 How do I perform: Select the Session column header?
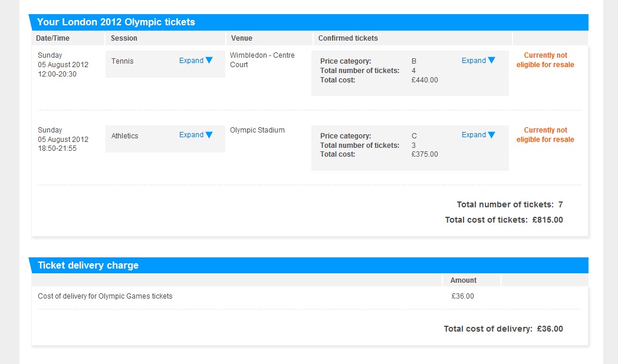coord(124,38)
